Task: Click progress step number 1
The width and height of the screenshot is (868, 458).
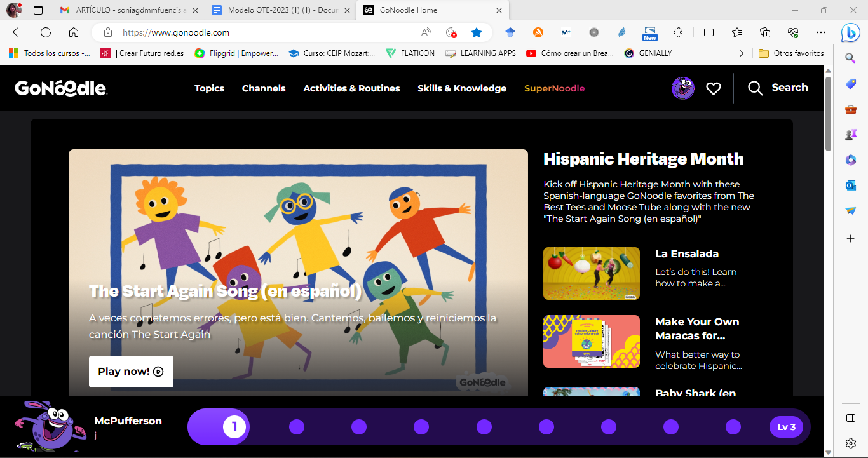Action: pos(234,427)
